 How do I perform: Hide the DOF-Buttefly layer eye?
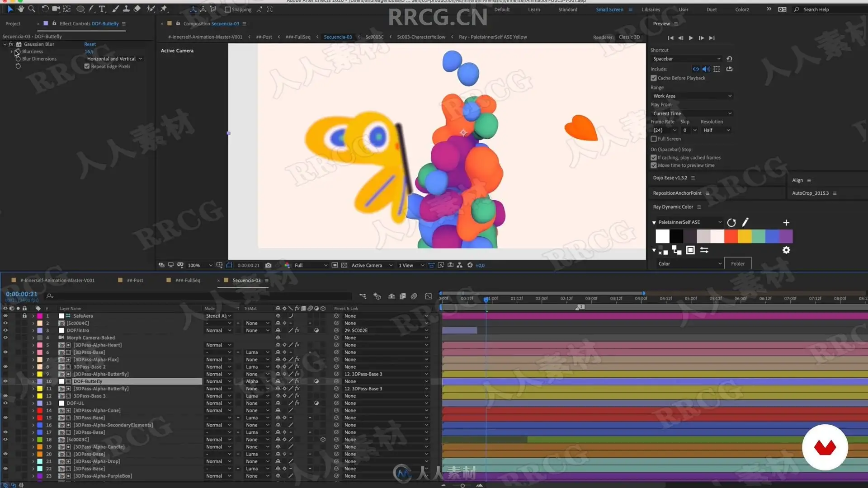[5, 381]
